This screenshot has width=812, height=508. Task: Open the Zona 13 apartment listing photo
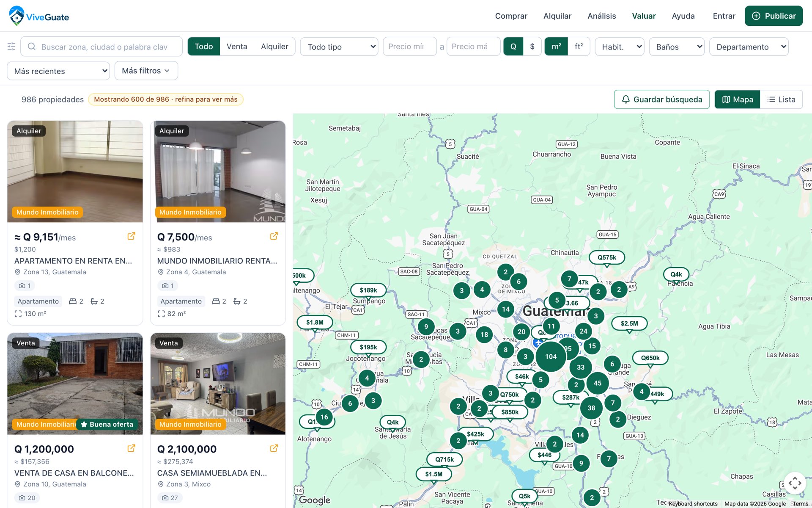(75, 171)
